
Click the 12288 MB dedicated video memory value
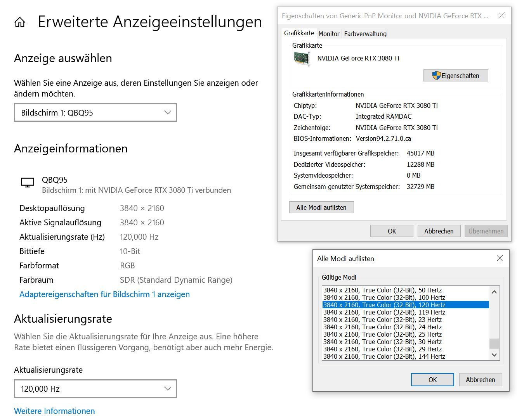coord(421,164)
